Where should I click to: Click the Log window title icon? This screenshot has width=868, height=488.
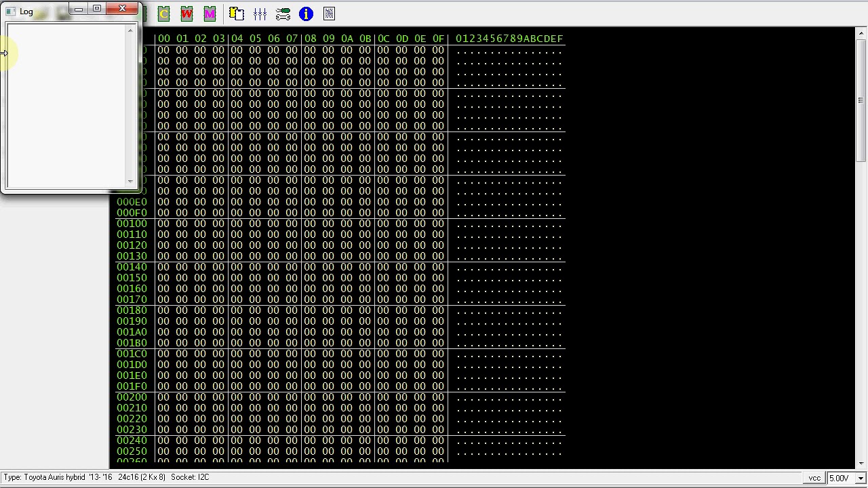coord(10,12)
